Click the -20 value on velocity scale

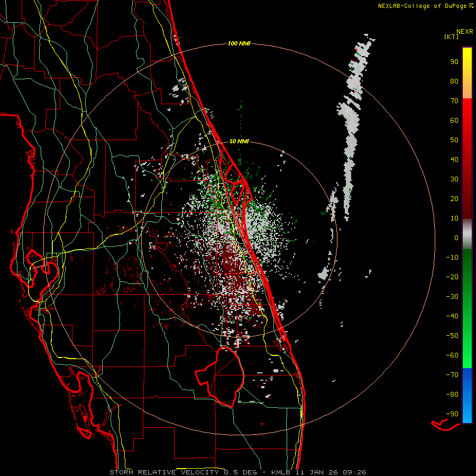tap(452, 277)
